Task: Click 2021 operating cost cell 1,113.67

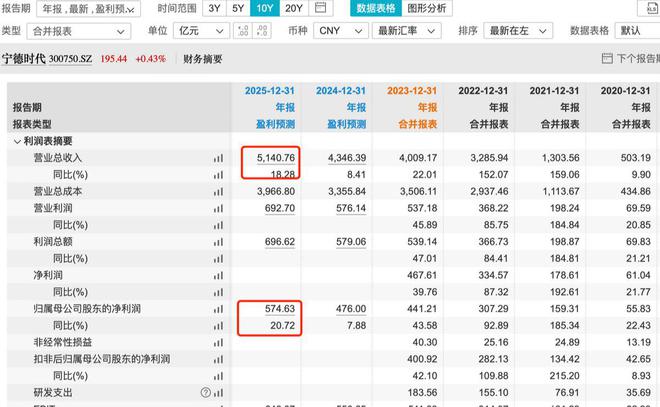Action: [561, 192]
